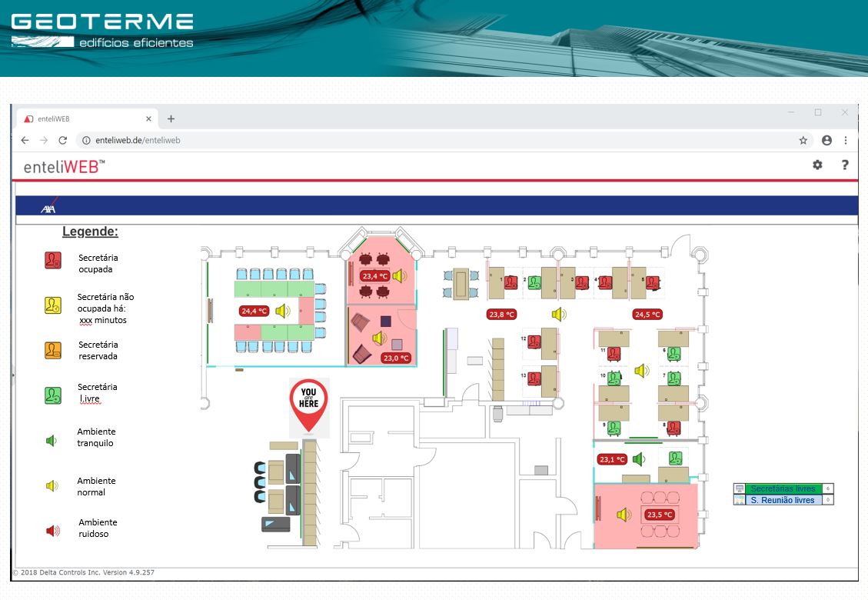The height and width of the screenshot is (600, 868).
Task: Open the browser three-dot menu
Action: tap(845, 140)
